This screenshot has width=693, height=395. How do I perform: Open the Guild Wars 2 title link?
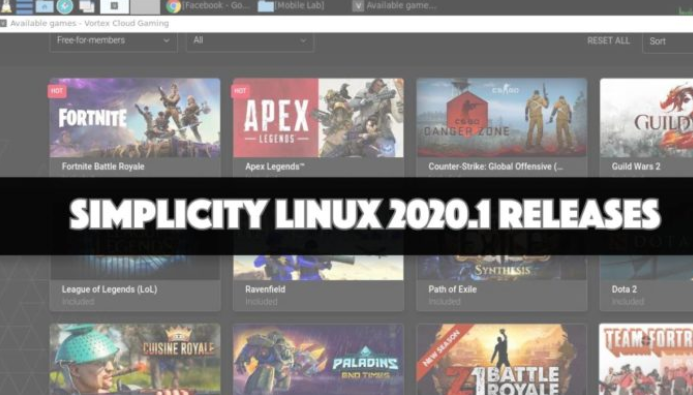click(636, 167)
